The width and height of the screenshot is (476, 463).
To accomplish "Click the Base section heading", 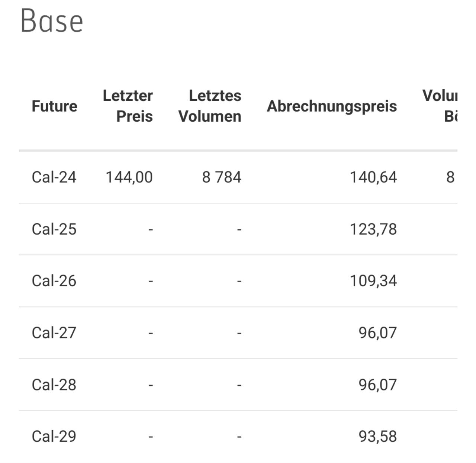I will click(52, 21).
